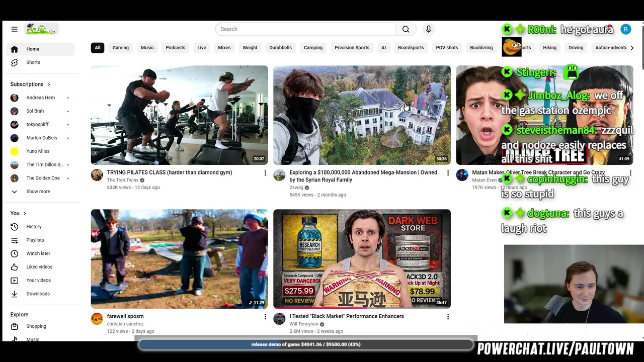Open christian sanchez channel name link
This screenshot has height=362, width=644.
click(x=125, y=324)
